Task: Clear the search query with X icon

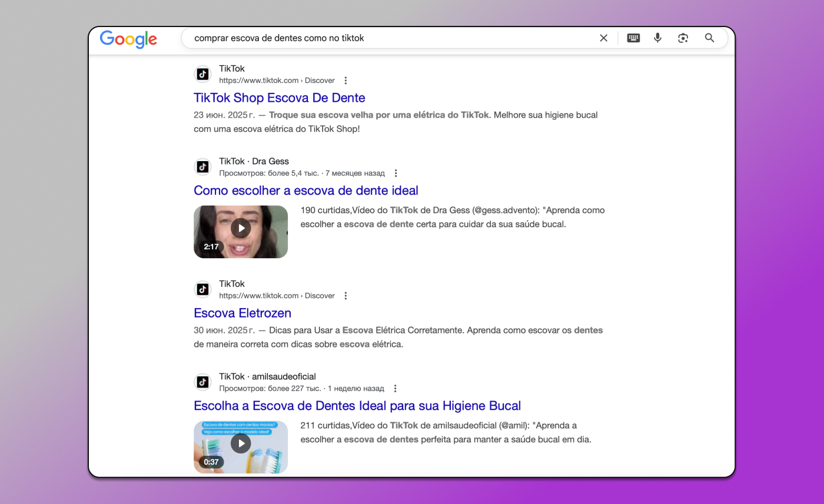Action: (603, 38)
